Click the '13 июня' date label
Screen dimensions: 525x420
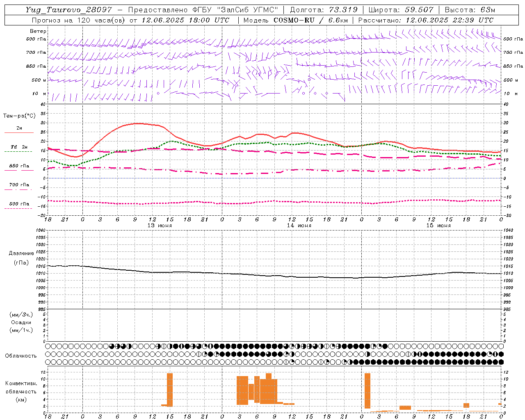point(160,226)
